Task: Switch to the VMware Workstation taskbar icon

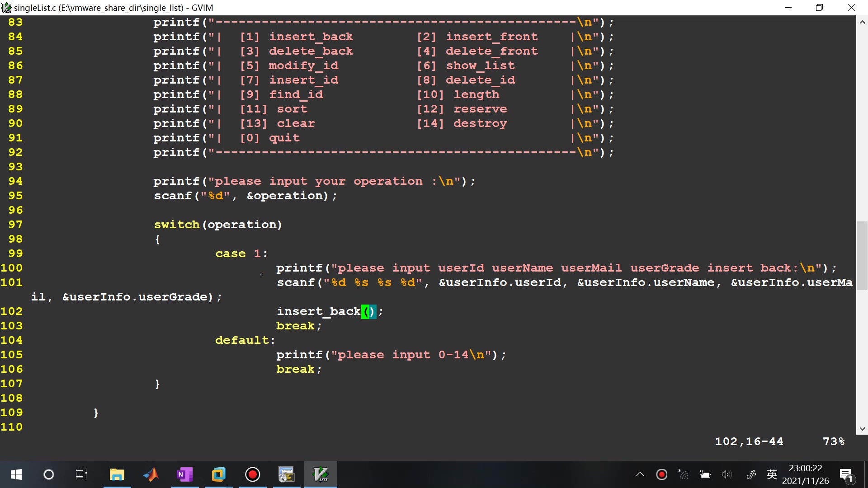Action: 218,474
